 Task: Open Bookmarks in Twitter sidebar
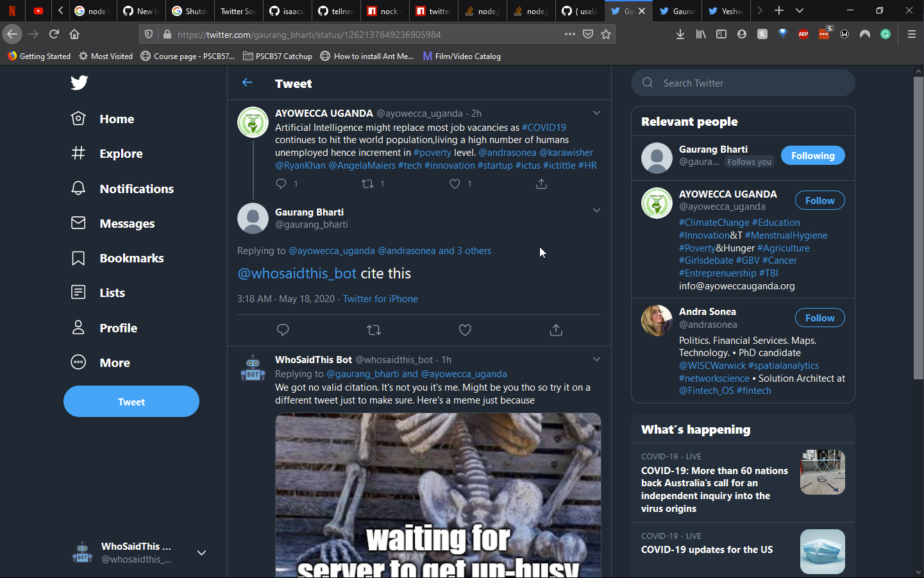click(x=117, y=258)
